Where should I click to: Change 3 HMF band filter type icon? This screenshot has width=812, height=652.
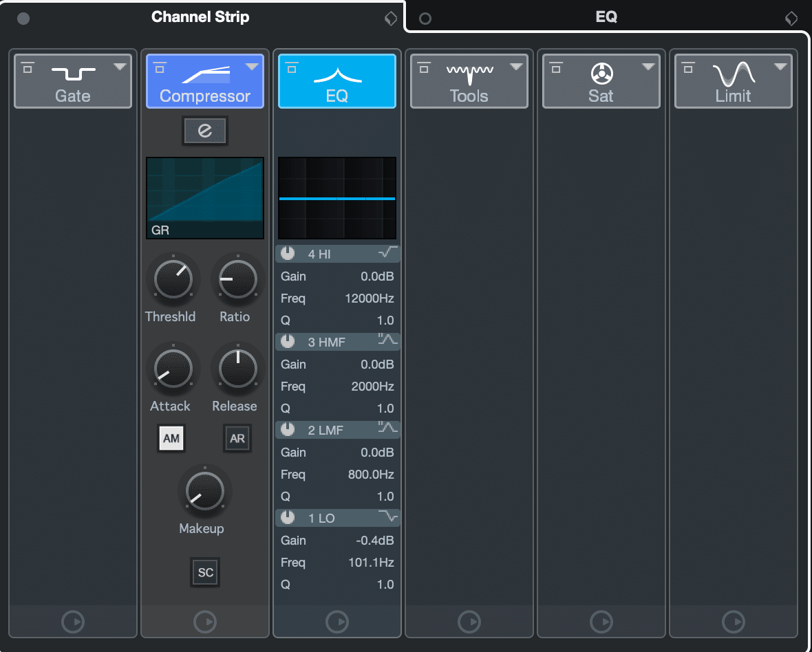pos(388,340)
